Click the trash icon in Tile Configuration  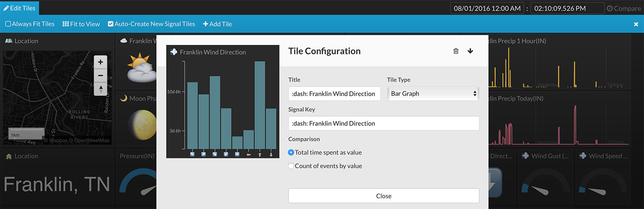456,51
